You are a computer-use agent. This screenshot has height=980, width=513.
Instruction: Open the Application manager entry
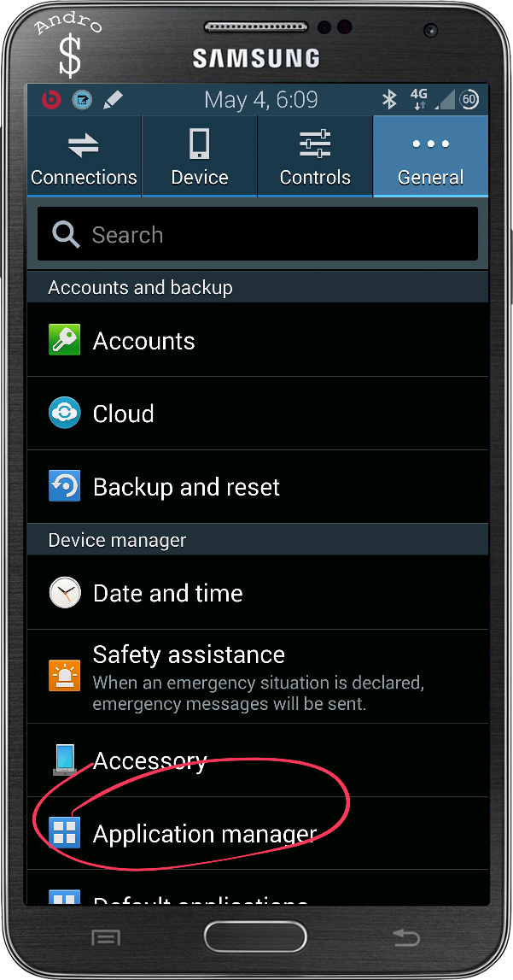[x=258, y=833]
